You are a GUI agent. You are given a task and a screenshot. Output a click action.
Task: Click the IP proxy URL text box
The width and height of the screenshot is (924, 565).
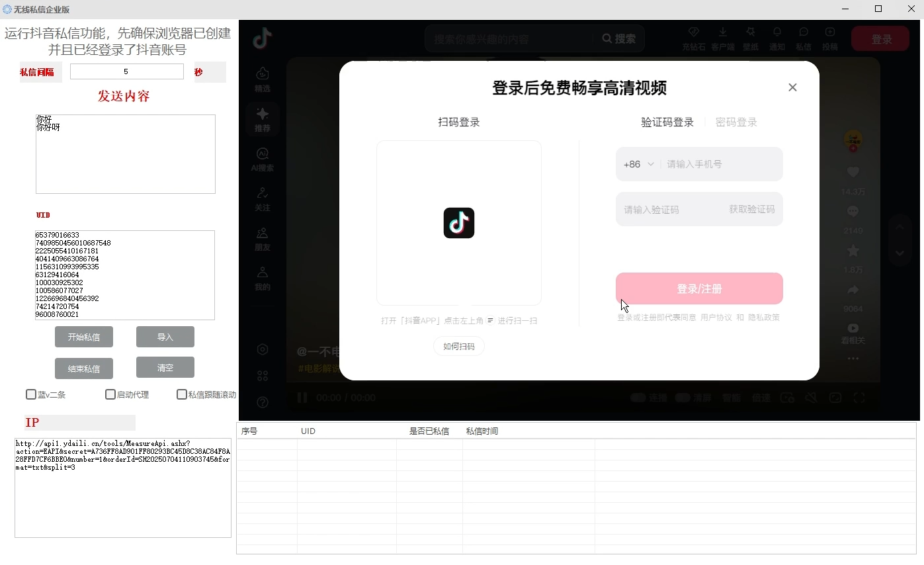pos(123,488)
